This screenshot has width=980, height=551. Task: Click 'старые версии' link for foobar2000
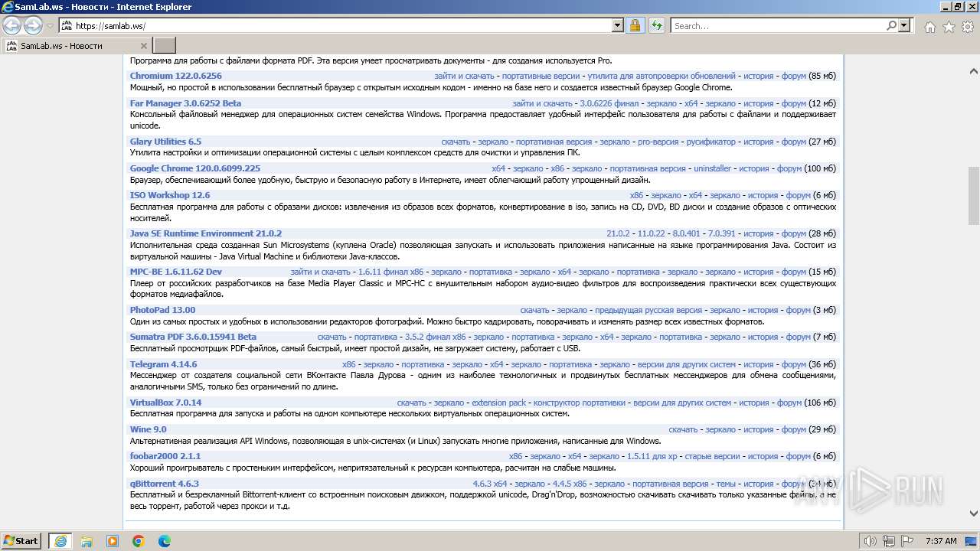[712, 456]
